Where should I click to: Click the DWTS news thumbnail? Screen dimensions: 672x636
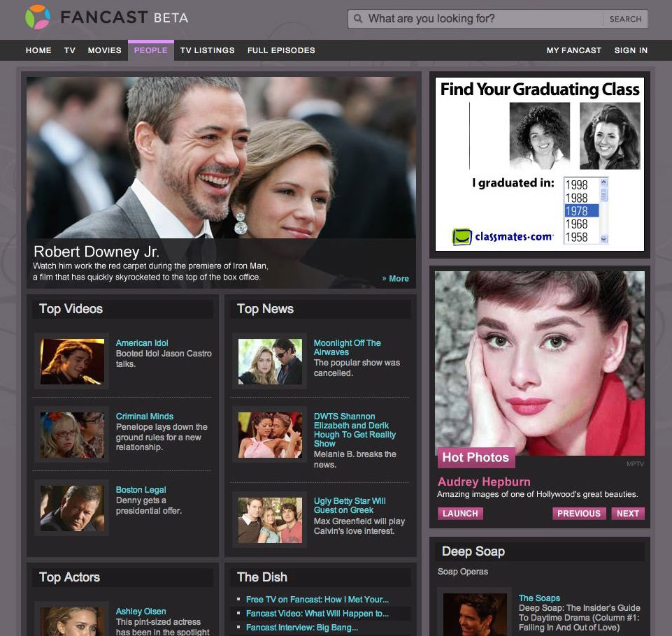coord(270,435)
